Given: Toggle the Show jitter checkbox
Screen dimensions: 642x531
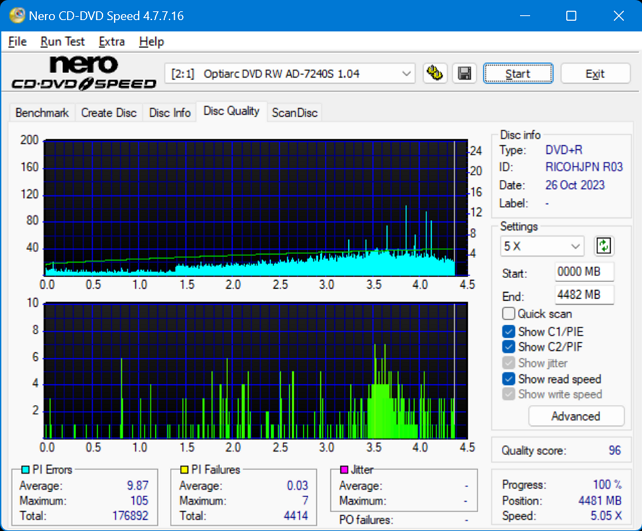Looking at the screenshot, I should [x=508, y=363].
